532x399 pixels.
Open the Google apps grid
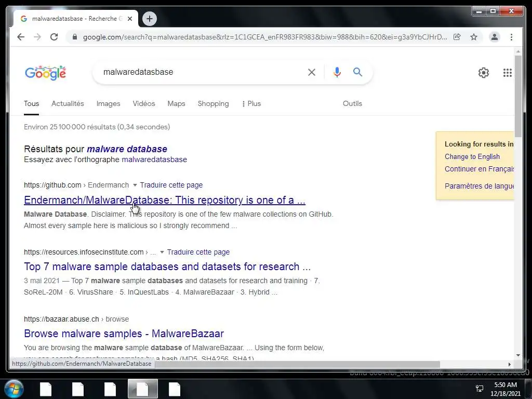[x=507, y=73]
